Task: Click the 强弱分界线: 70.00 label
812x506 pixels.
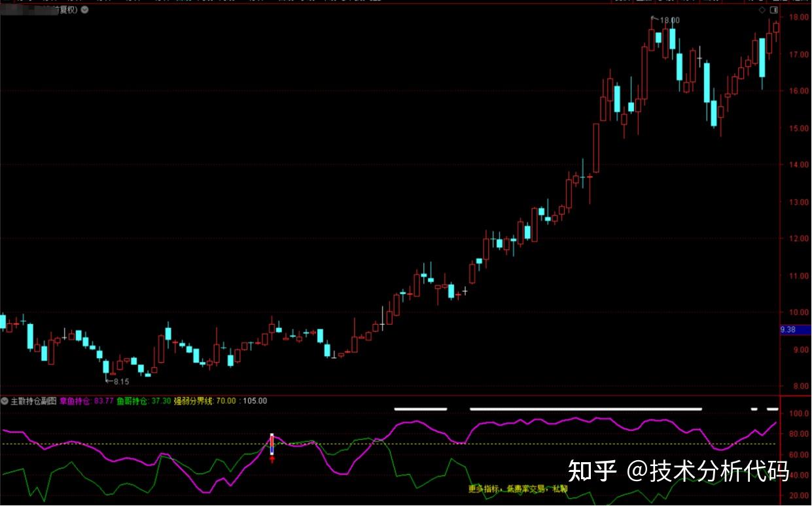Action: [205, 401]
